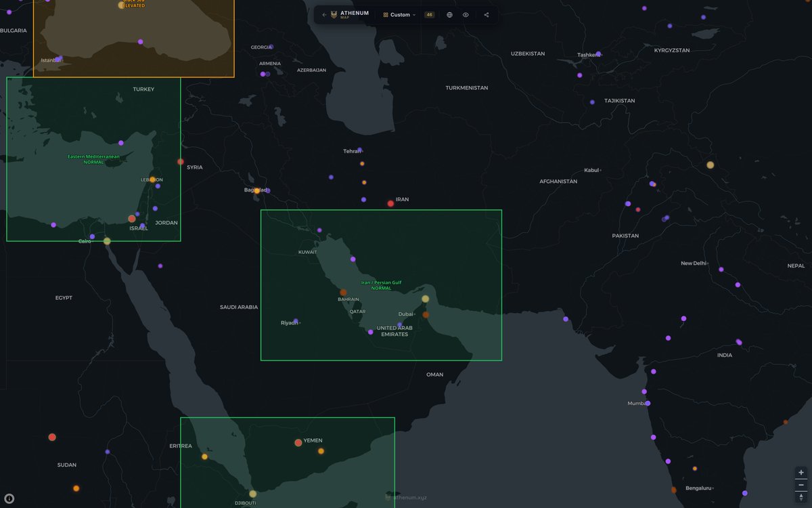This screenshot has width=812, height=508.
Task: Click the Iran / Persian Gulf NORMAL label
Action: [381, 285]
